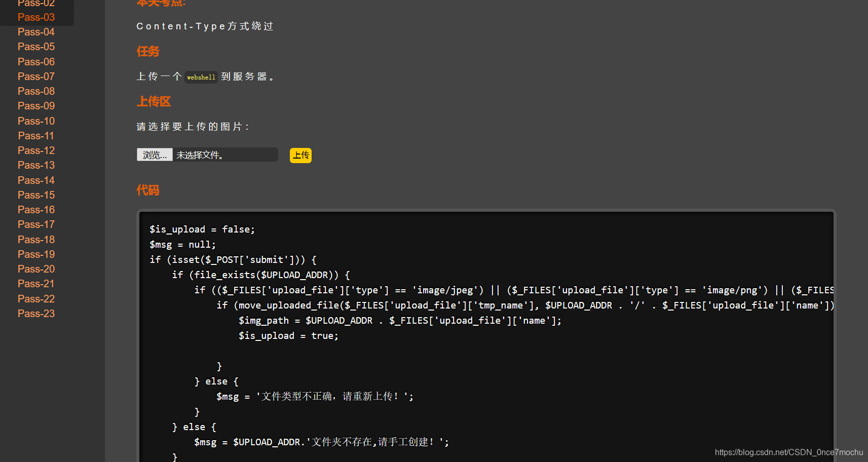868x462 pixels.
Task: Open Pass-21 in the sidebar
Action: 36,284
